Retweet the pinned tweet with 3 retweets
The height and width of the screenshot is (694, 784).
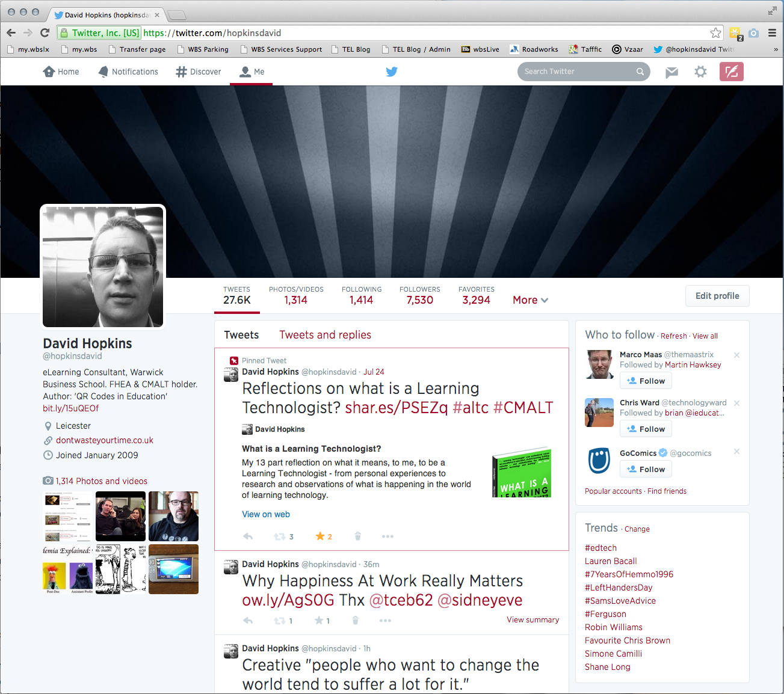[x=280, y=536]
